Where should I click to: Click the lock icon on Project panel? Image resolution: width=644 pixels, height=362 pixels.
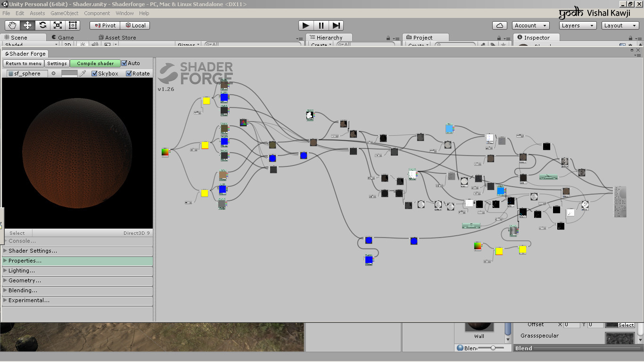(499, 38)
